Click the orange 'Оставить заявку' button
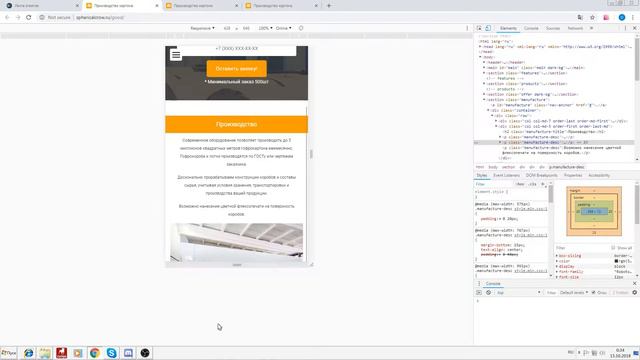 point(237,69)
